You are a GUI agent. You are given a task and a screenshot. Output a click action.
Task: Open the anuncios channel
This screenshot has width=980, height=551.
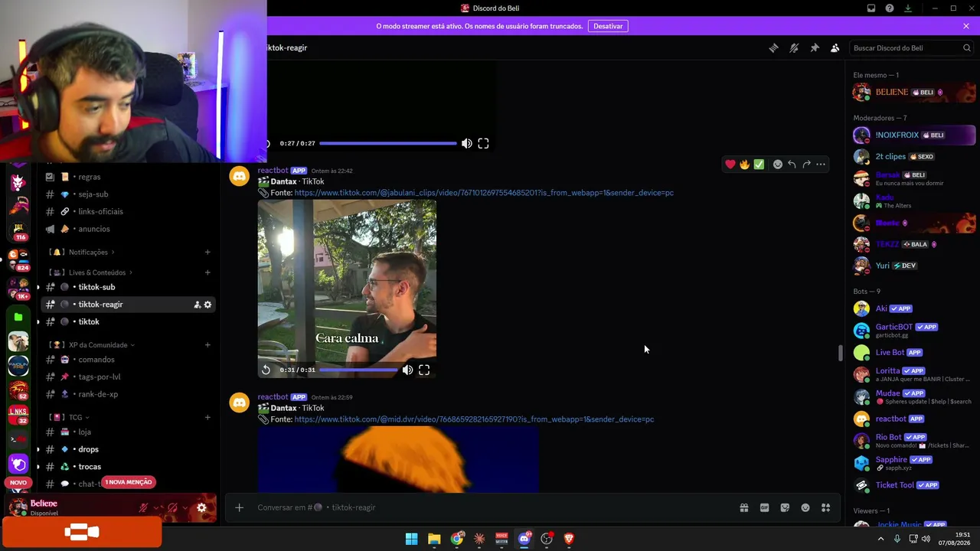129,229
